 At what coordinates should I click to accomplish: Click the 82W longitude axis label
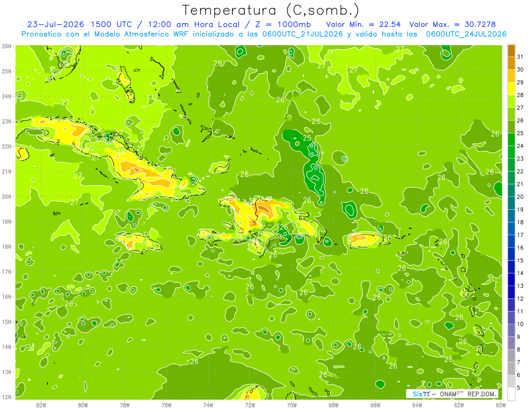coord(41,405)
